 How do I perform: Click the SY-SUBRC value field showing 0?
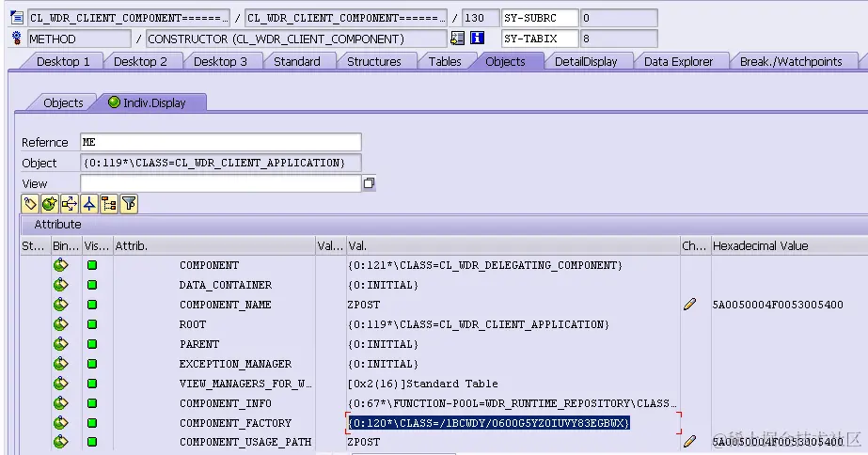coord(619,18)
